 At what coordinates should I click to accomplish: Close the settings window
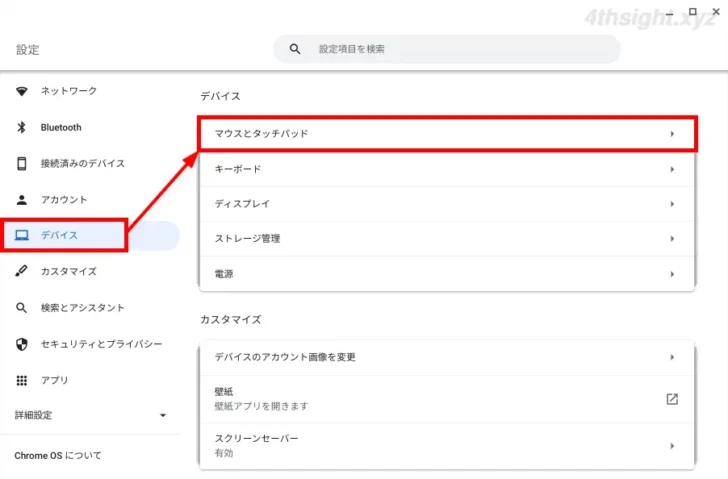pyautogui.click(x=716, y=12)
